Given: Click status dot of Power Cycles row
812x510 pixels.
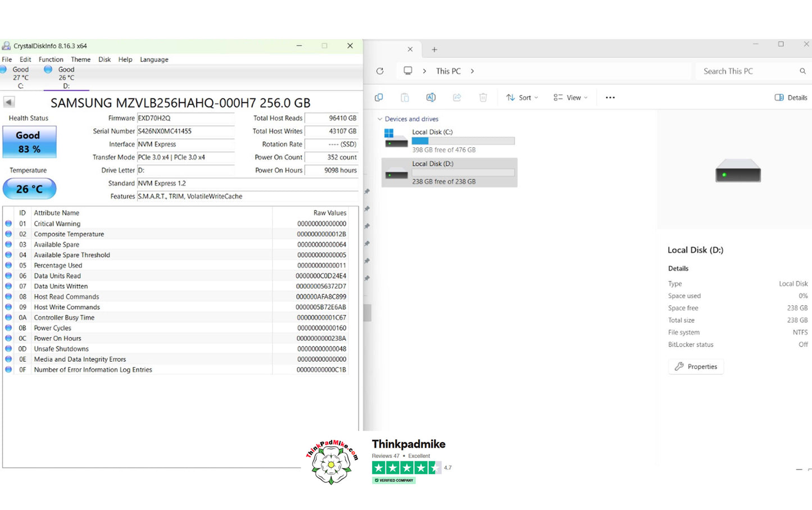Looking at the screenshot, I should (8, 328).
